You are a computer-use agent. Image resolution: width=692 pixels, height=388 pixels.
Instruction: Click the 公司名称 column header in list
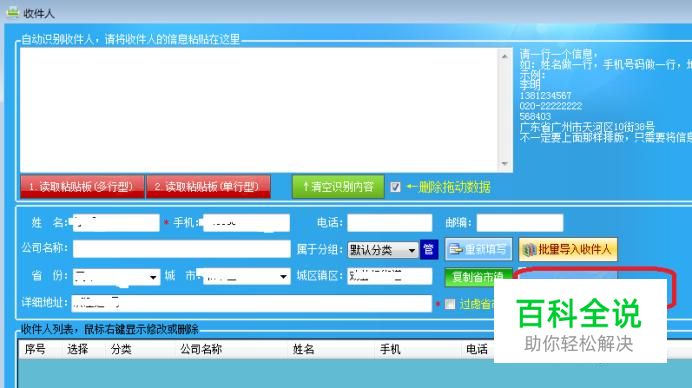point(201,350)
